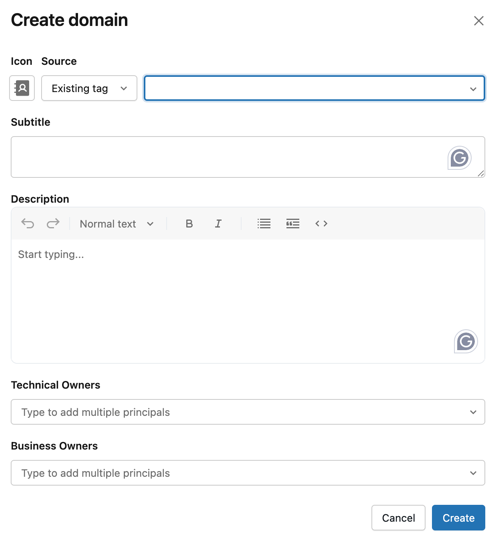Image resolution: width=500 pixels, height=544 pixels.
Task: Click the Cancel button
Action: coord(398,518)
